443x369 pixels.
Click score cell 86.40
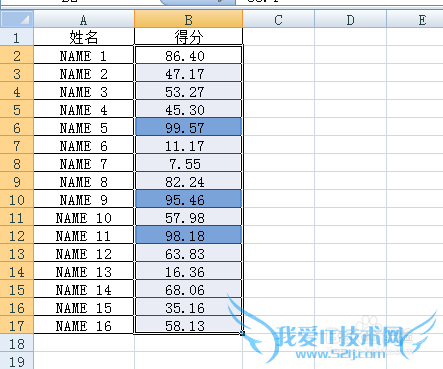tap(188, 55)
